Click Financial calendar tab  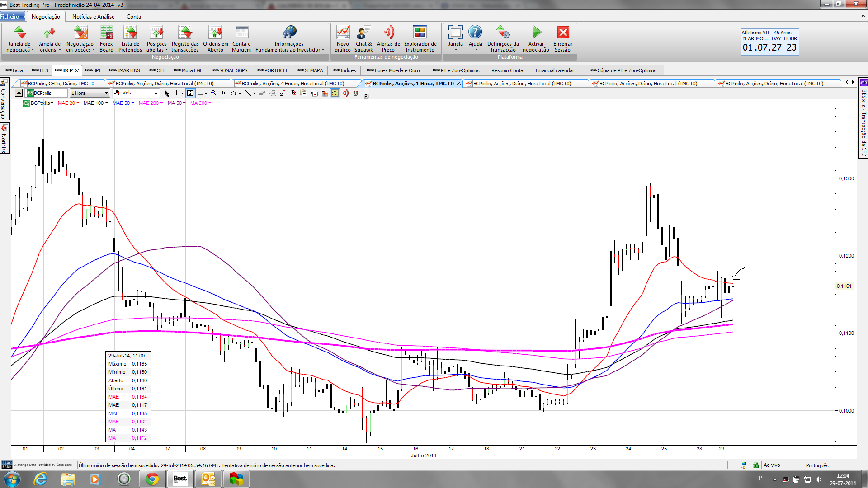point(555,70)
